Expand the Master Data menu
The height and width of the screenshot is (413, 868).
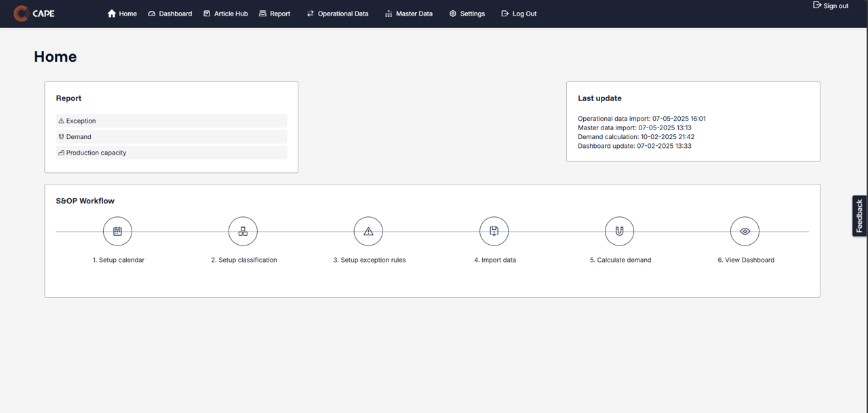coord(409,14)
